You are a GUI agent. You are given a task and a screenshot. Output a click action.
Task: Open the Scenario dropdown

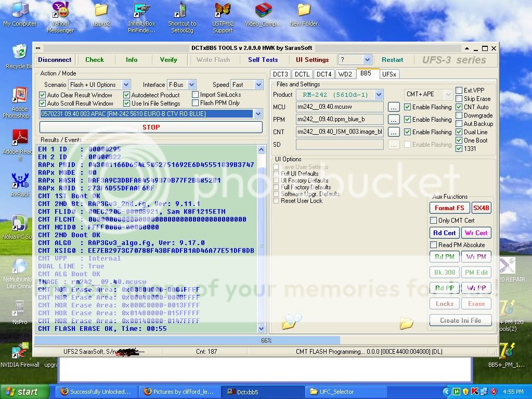(126, 84)
